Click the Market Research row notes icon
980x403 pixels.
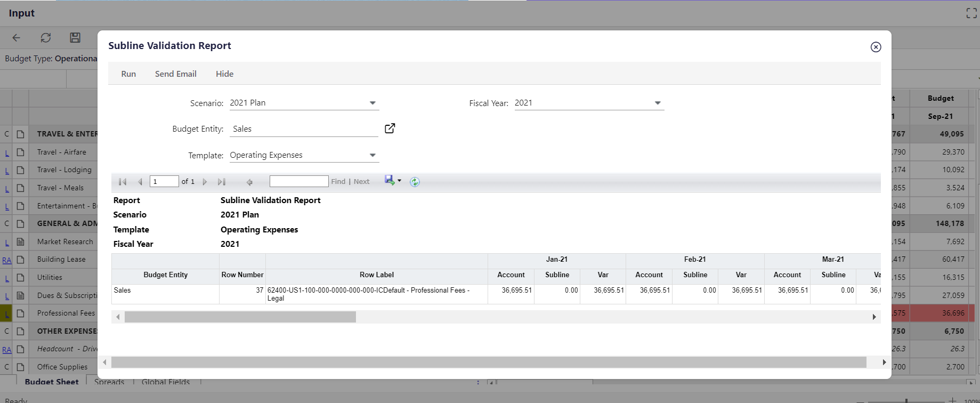(20, 241)
